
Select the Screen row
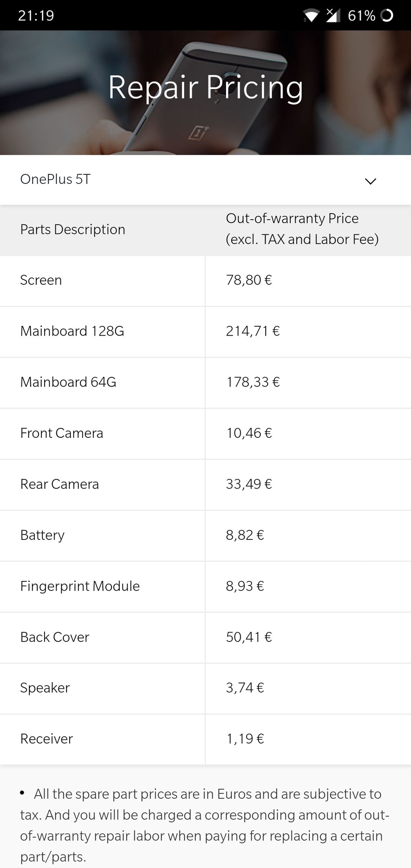click(205, 280)
